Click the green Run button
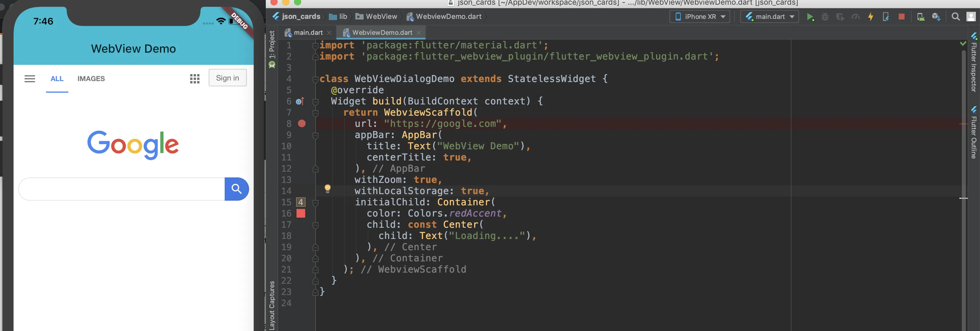Screen dimensions: 980x331 click(x=810, y=17)
